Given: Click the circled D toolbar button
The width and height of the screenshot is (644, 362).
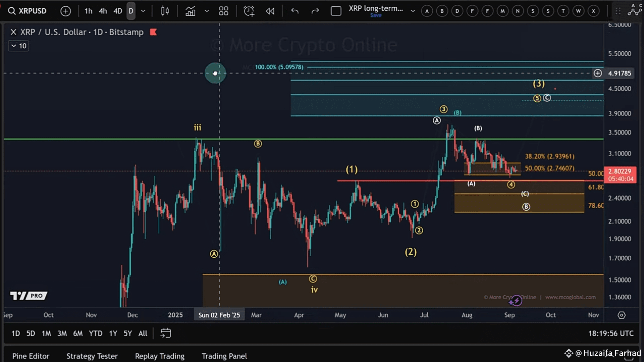Looking at the screenshot, I should point(457,11).
